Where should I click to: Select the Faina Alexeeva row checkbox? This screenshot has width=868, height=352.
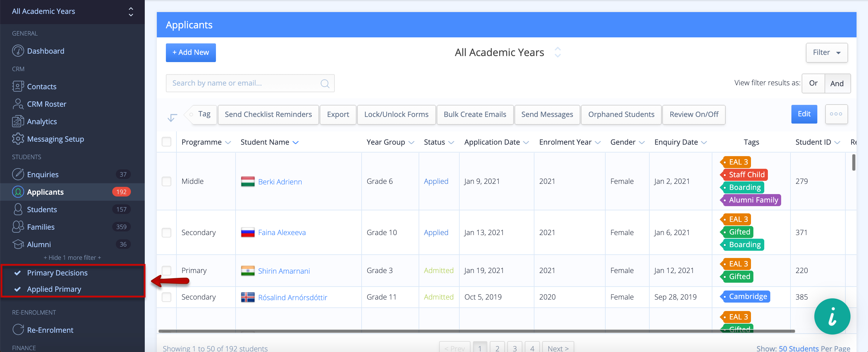pyautogui.click(x=166, y=232)
